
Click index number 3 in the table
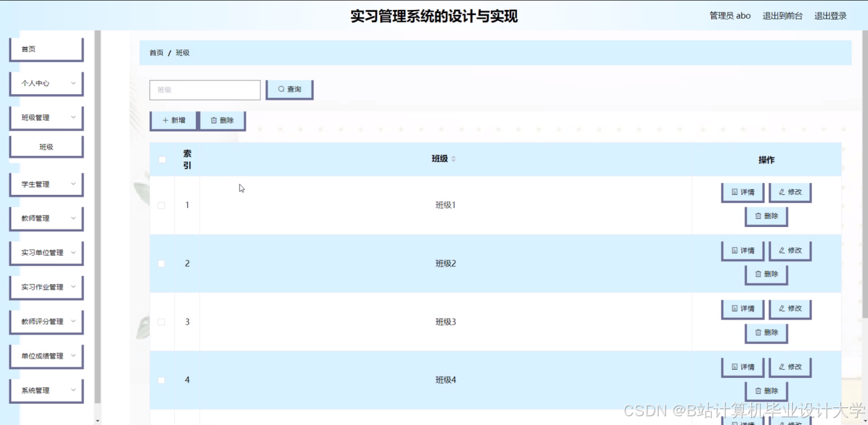tap(187, 322)
